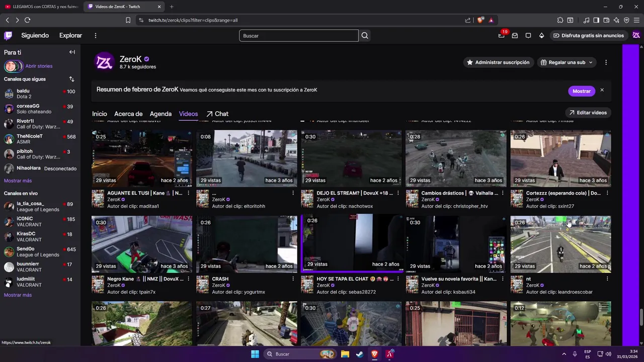This screenshot has height=362, width=644.
Task: Bookmark this page icon in address bar
Action: tap(128, 20)
